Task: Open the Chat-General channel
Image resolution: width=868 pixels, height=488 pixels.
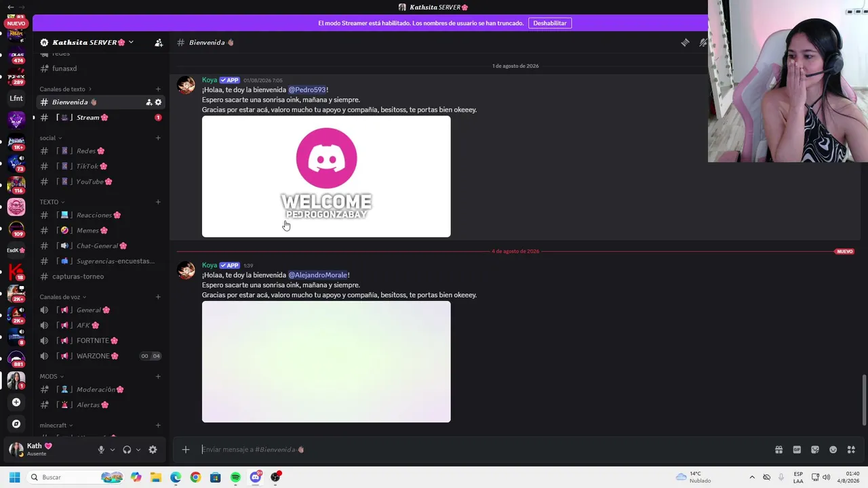Action: pos(100,246)
